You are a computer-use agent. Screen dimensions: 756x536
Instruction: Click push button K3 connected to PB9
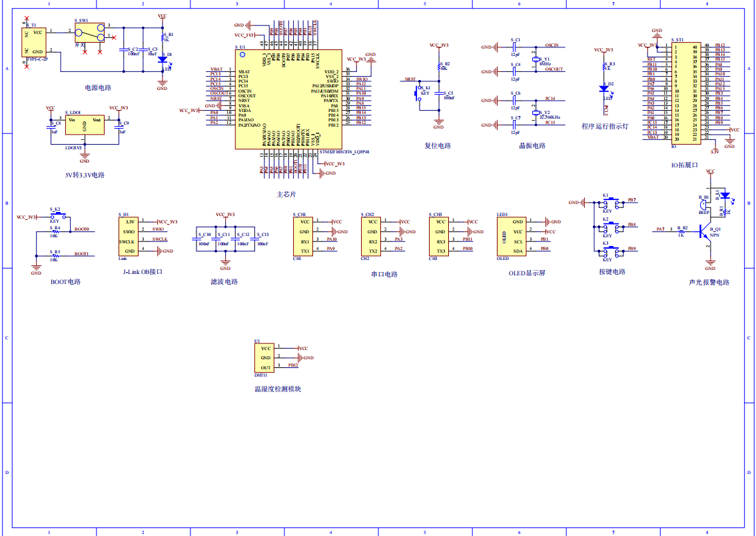(x=610, y=252)
